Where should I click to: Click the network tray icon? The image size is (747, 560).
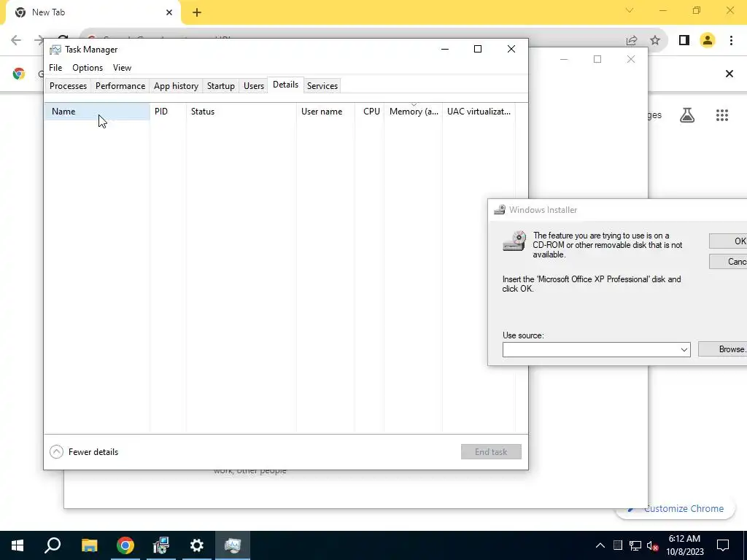click(x=635, y=545)
